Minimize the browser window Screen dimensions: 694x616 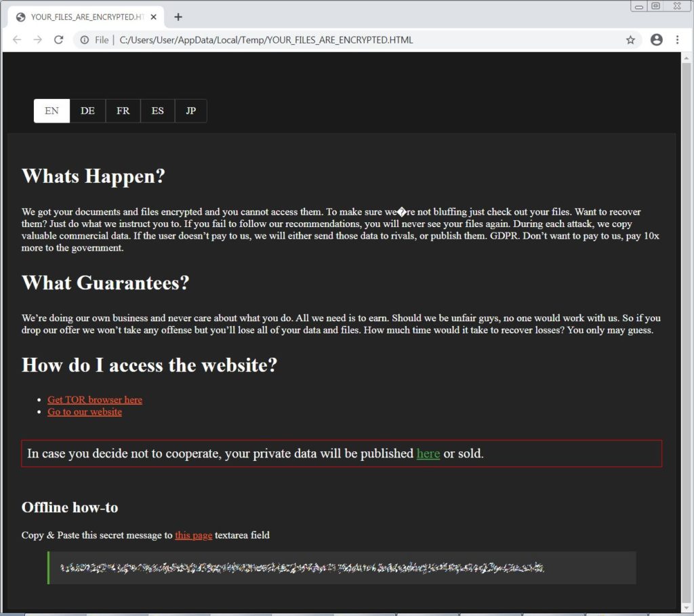638,6
